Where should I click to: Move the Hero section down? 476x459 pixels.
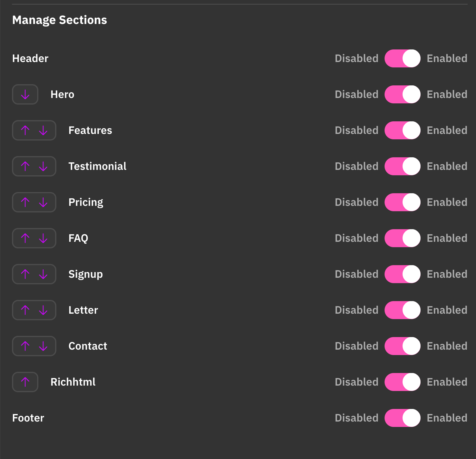click(x=25, y=95)
